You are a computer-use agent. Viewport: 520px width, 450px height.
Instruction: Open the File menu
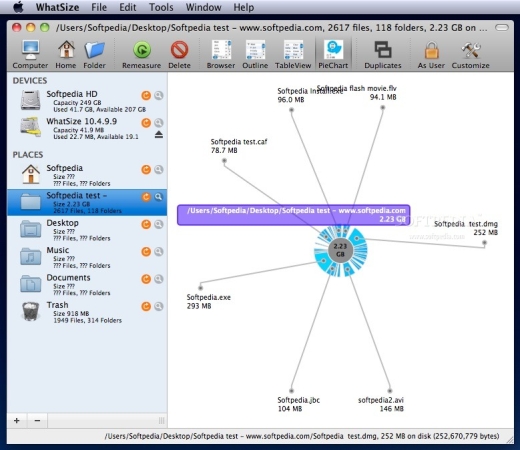click(x=99, y=7)
